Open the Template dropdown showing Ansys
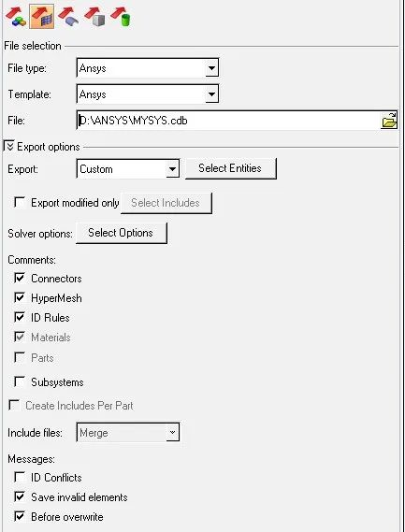The image size is (405, 532). pos(148,94)
